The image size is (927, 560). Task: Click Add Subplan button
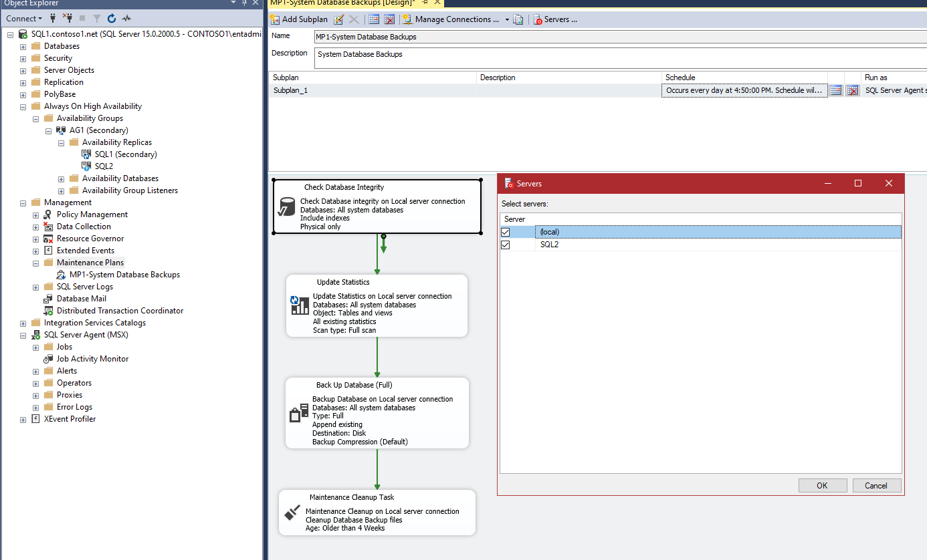299,19
